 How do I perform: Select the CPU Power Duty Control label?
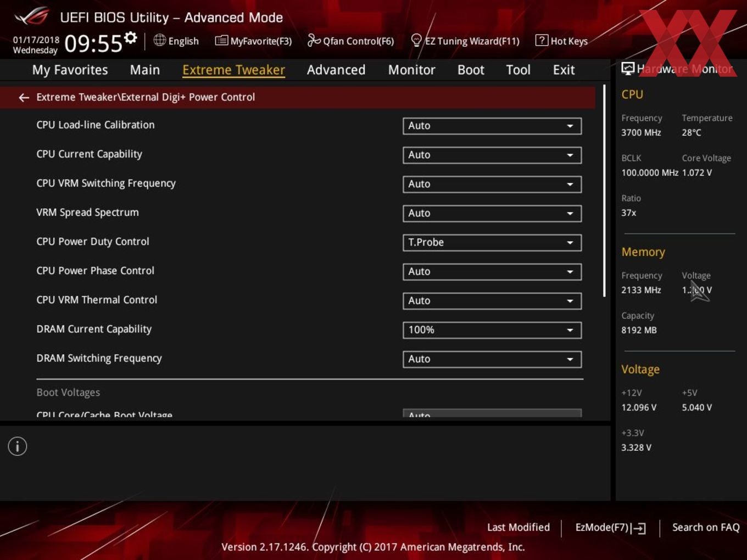coord(93,242)
